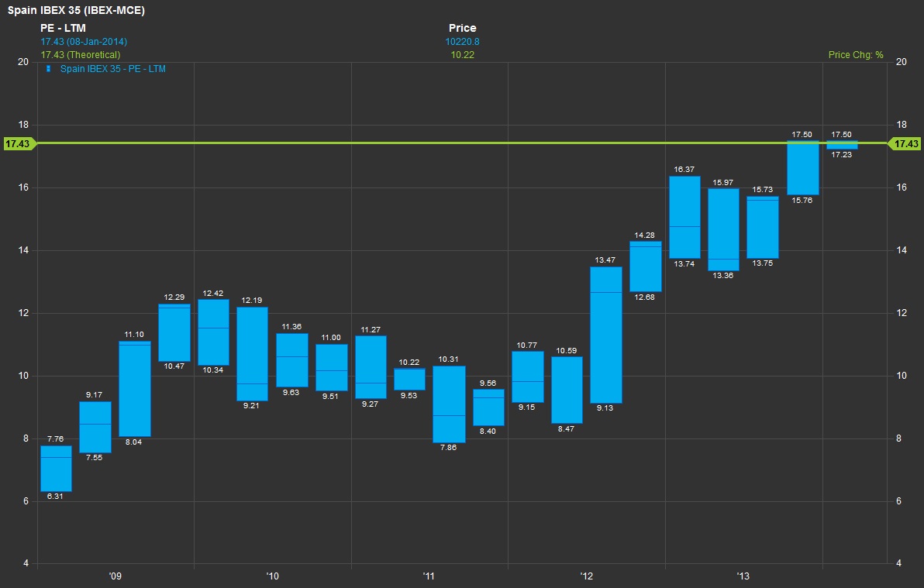Screen dimensions: 924x588
Task: Click the left y-axis label 20
Action: point(23,62)
